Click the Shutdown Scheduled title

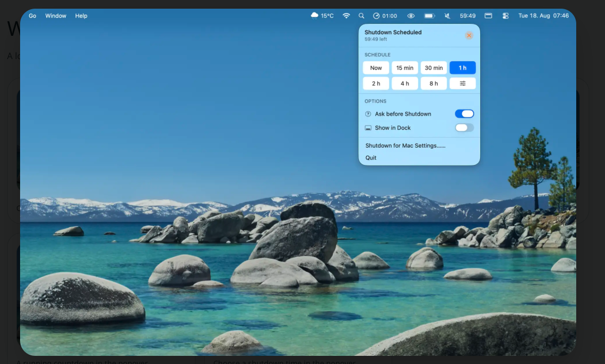tap(393, 33)
